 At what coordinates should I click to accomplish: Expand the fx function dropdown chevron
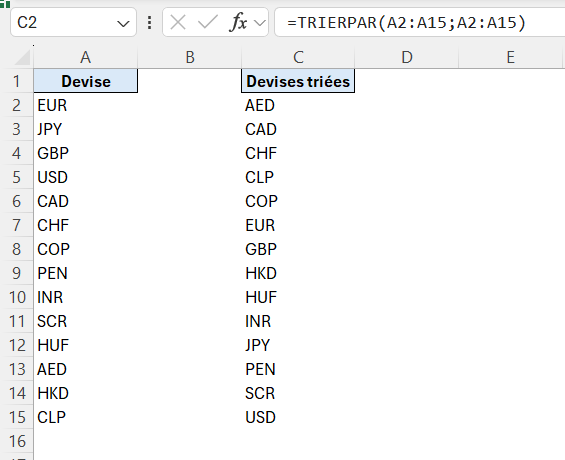259,23
